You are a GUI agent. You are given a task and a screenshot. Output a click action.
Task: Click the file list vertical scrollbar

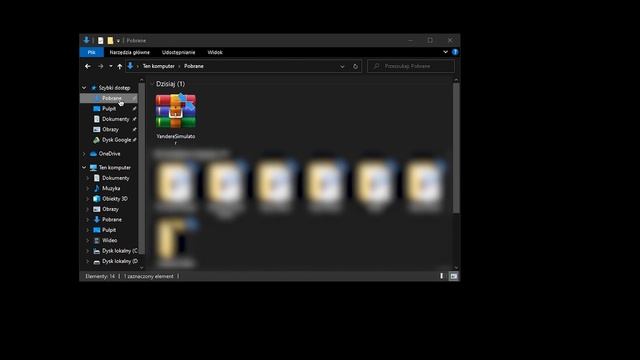pyautogui.click(x=456, y=148)
